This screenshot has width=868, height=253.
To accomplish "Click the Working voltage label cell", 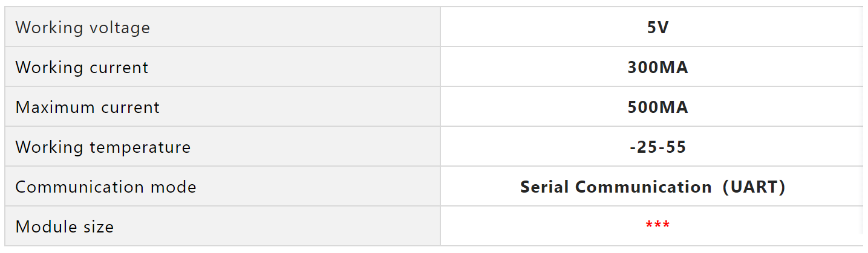I will click(222, 27).
